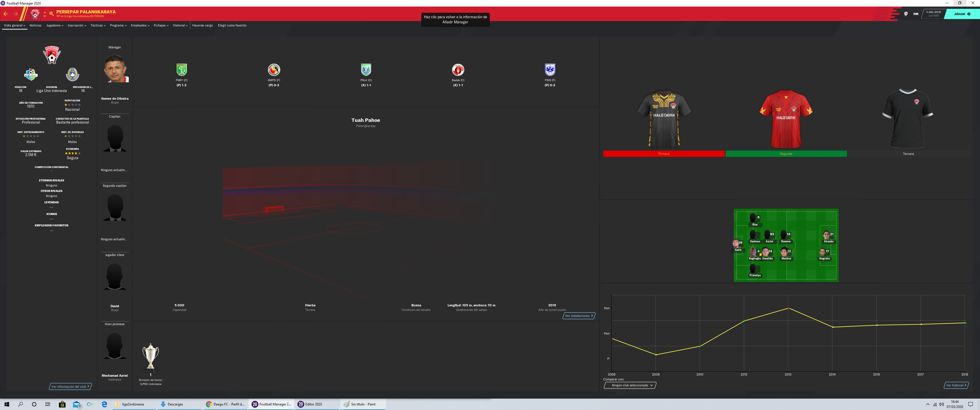
Task: Go forward with the right arrow
Action: click(16, 14)
